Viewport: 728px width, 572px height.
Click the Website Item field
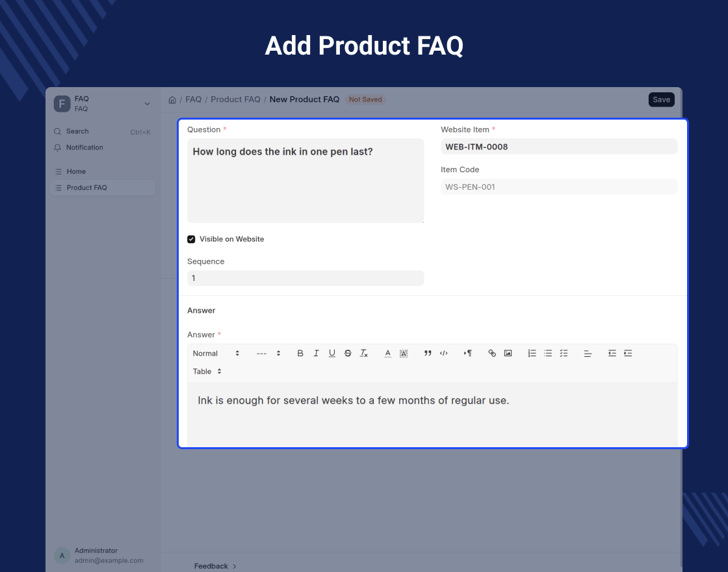pyautogui.click(x=559, y=147)
